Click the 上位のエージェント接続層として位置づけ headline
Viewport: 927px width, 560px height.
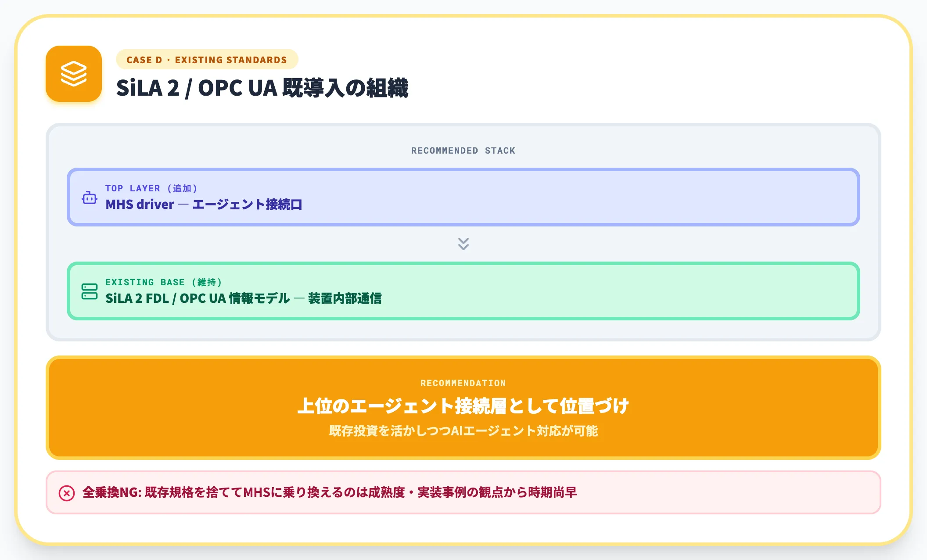coord(463,406)
